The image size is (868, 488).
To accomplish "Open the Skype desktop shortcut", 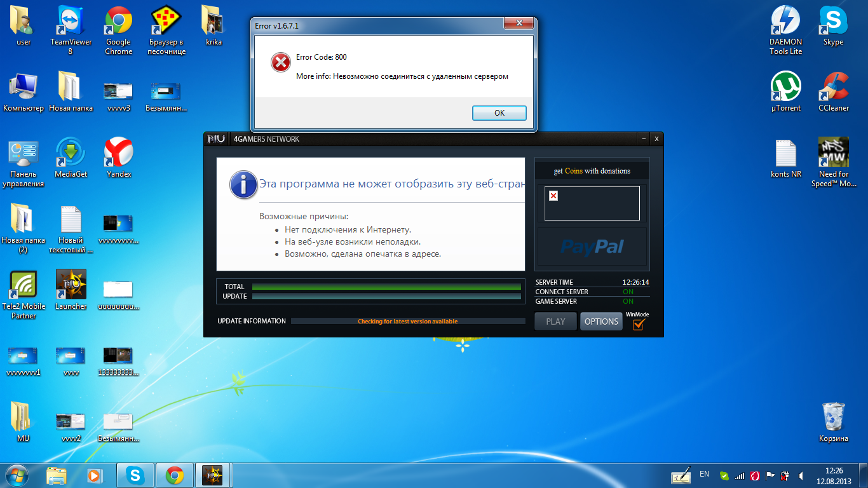I will [833, 22].
